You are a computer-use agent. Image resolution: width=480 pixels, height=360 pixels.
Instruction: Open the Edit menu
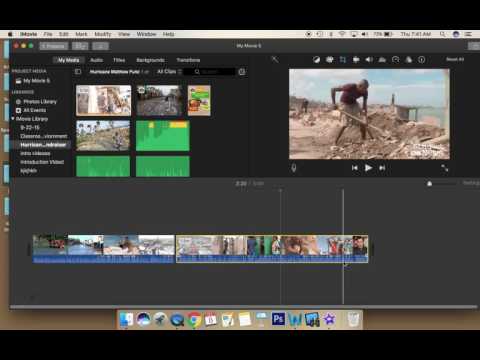click(64, 34)
